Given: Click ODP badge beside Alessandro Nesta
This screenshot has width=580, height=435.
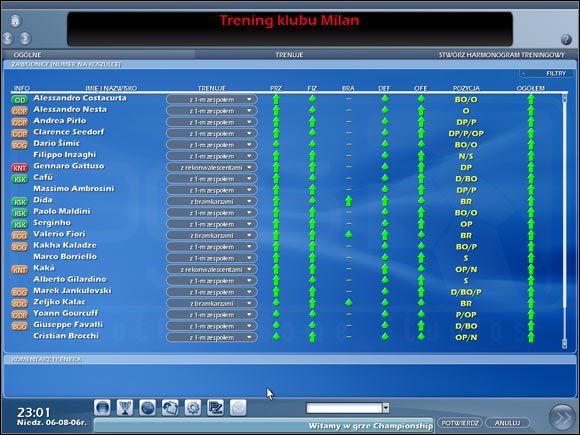Looking at the screenshot, I should (20, 111).
